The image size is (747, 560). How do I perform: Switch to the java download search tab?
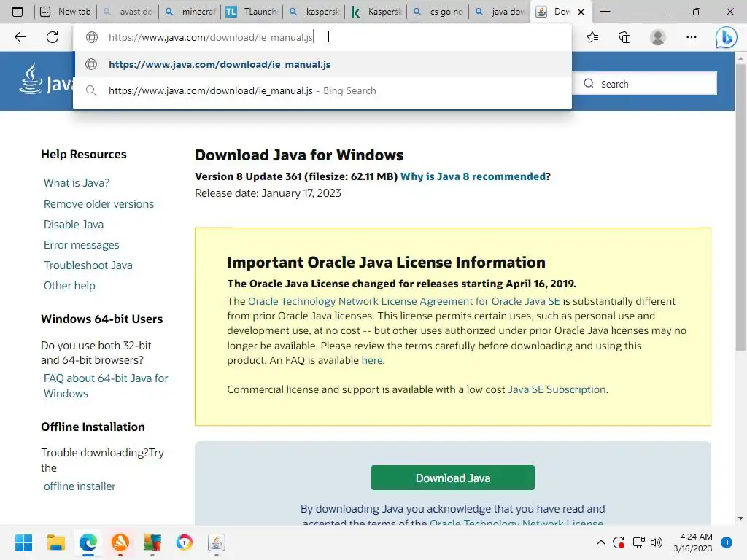click(x=500, y=12)
